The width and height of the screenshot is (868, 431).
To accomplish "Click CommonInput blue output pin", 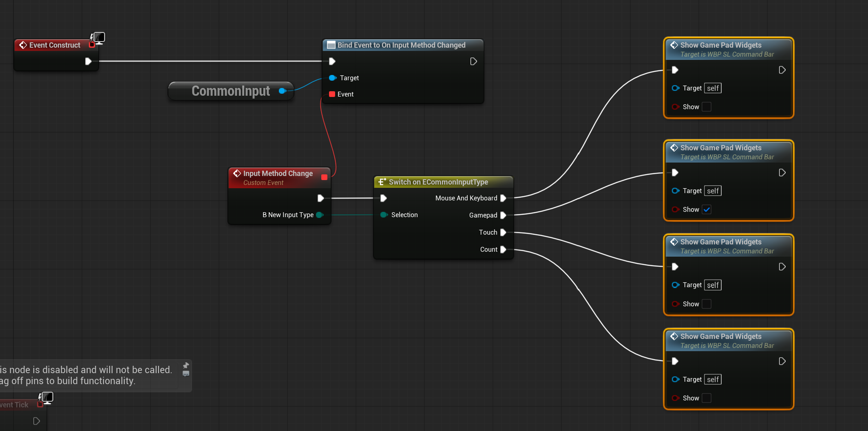I will pos(282,91).
